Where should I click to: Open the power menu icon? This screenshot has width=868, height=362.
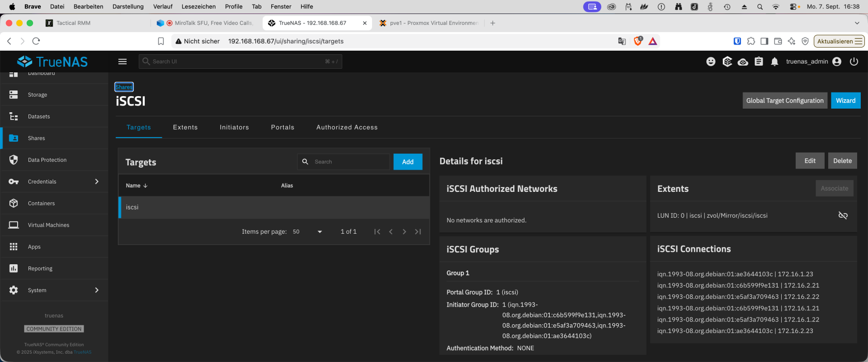854,62
